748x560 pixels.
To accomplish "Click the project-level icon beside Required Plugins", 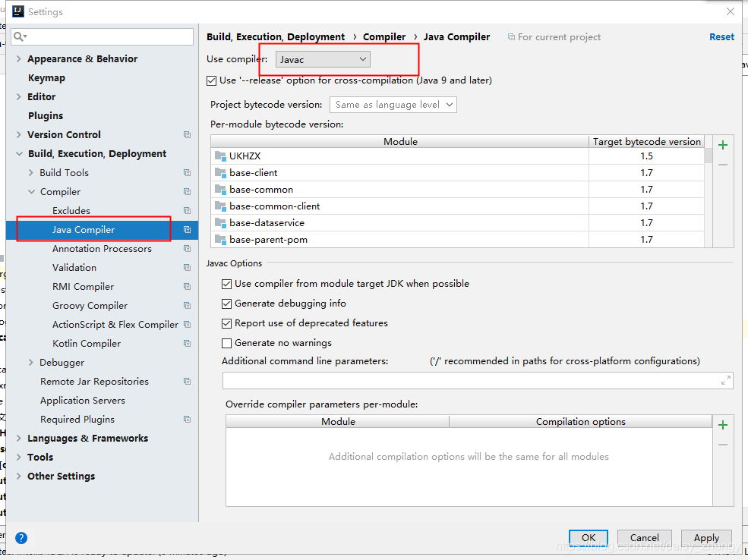I will pyautogui.click(x=187, y=420).
